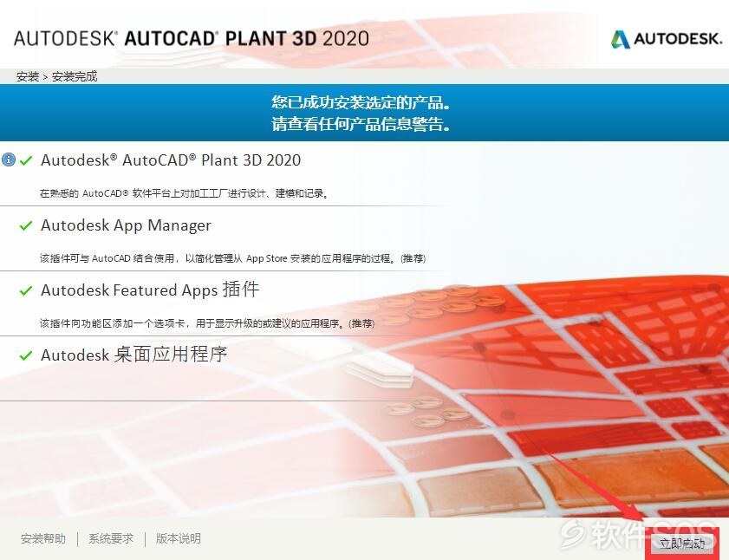Click the blue info icon beside AutoCAD Plant 3D
Screen dimensions: 729x560
pyautogui.click(x=9, y=160)
